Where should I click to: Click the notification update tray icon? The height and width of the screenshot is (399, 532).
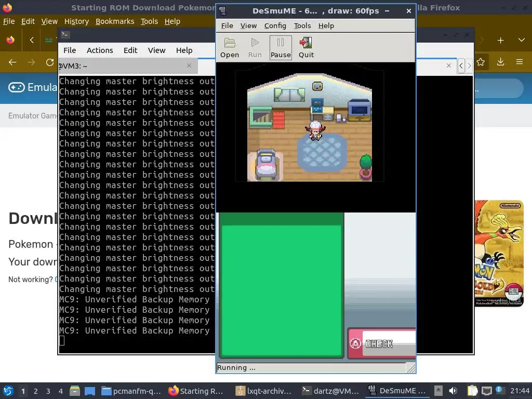click(x=499, y=390)
